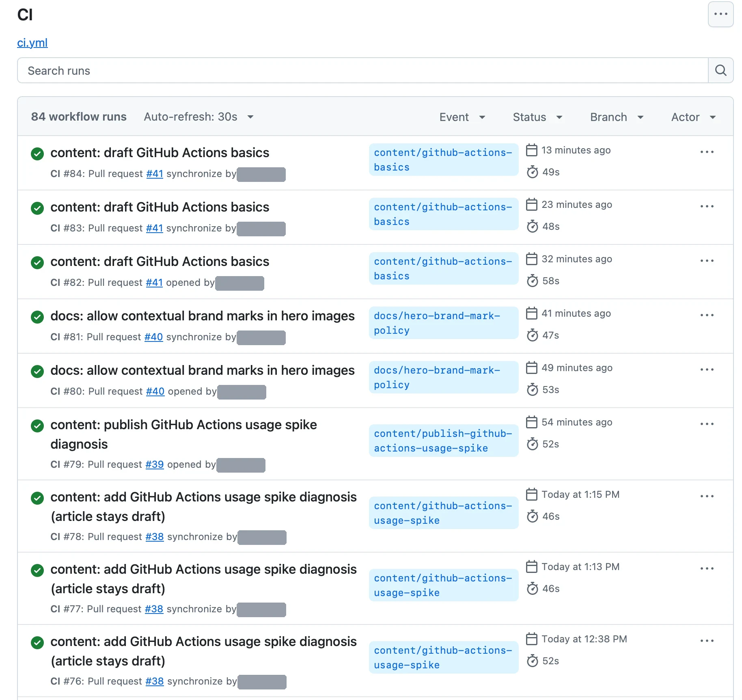Open kebab menu for CI #84 run
The height and width of the screenshot is (700, 742).
707,152
